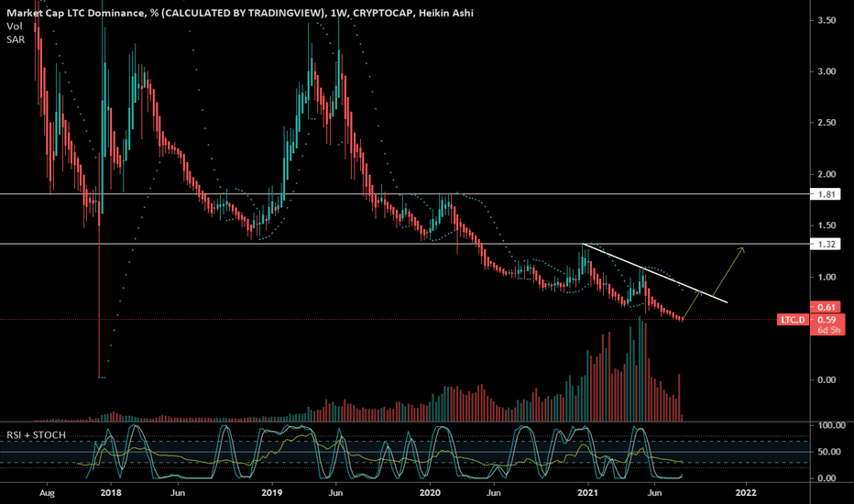The height and width of the screenshot is (504, 854).
Task: Click the 1.32 horizontal line price label
Action: coord(826,244)
